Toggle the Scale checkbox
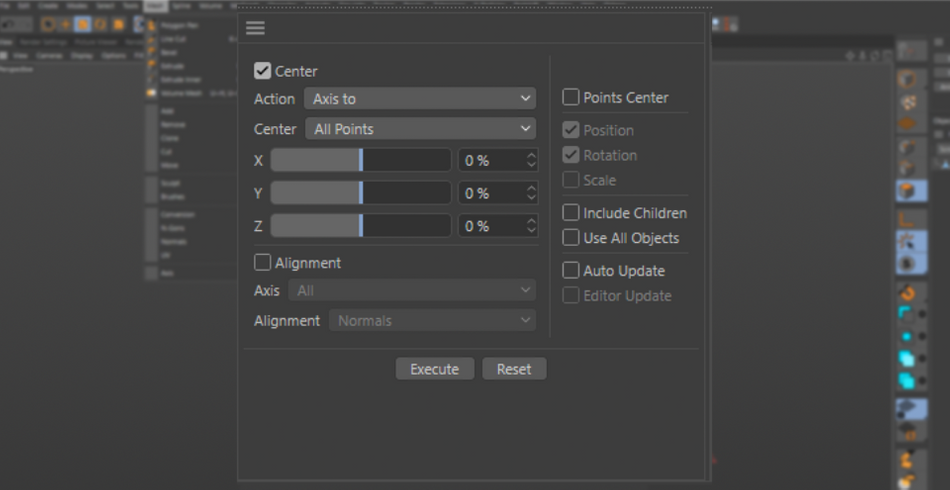Viewport: 950px width, 490px height. [571, 180]
